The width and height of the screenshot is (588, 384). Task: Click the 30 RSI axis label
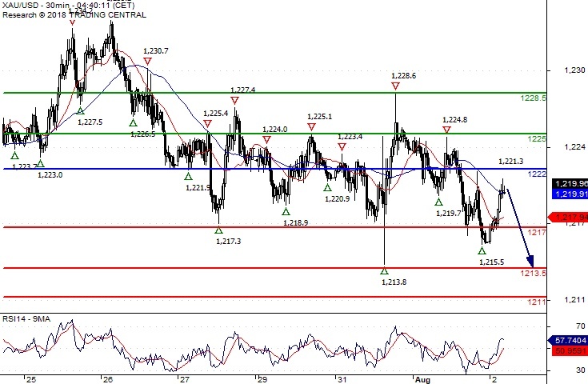tap(581, 370)
